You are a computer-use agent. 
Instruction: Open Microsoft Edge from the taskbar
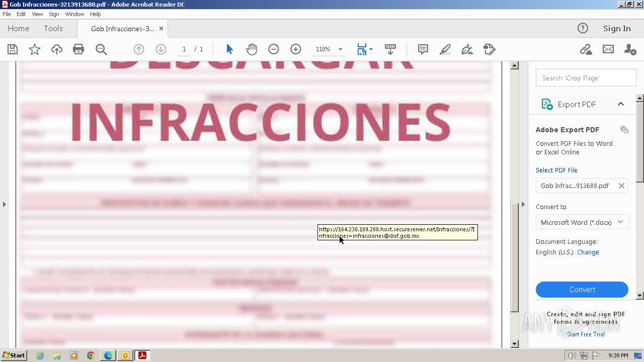click(108, 355)
